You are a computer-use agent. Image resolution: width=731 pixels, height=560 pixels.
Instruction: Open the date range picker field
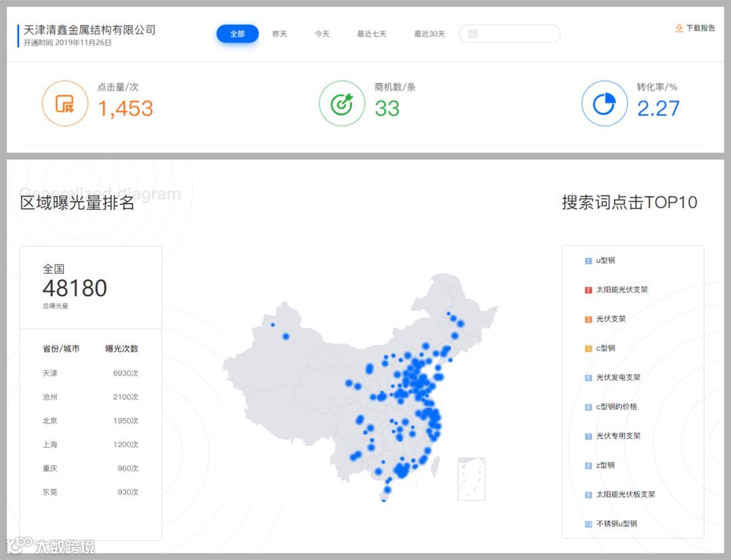tap(510, 34)
